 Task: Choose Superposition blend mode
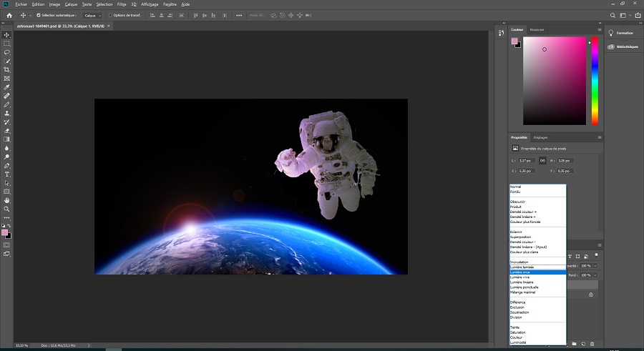click(x=537, y=237)
